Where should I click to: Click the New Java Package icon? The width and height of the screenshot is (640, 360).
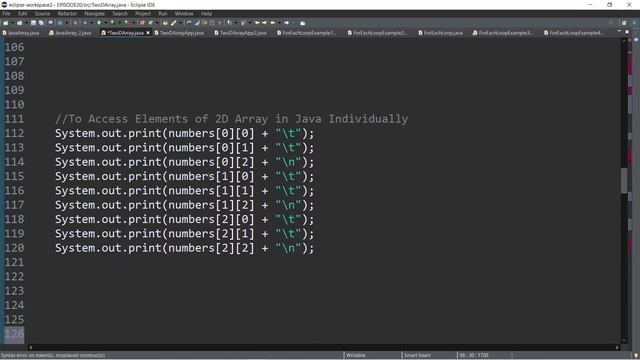point(142,23)
